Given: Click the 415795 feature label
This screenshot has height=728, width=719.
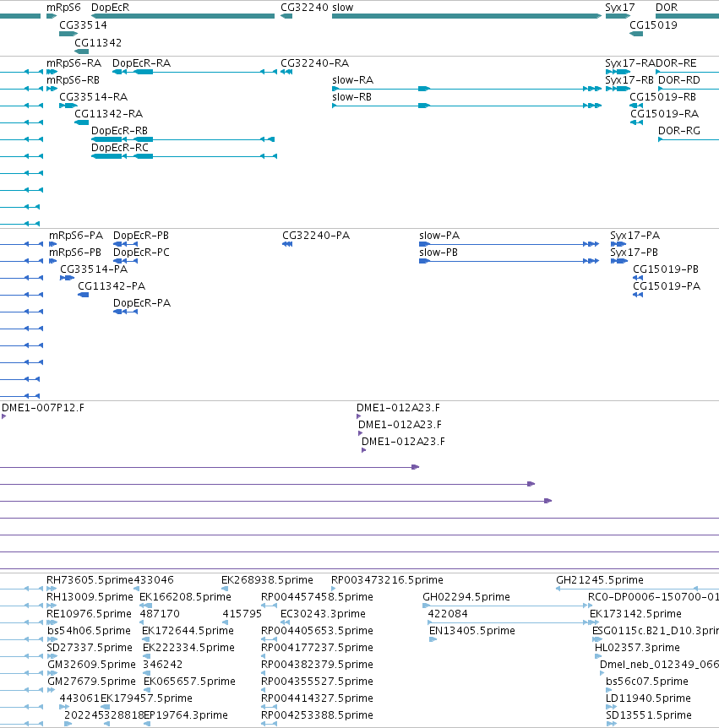Looking at the screenshot, I should [242, 614].
